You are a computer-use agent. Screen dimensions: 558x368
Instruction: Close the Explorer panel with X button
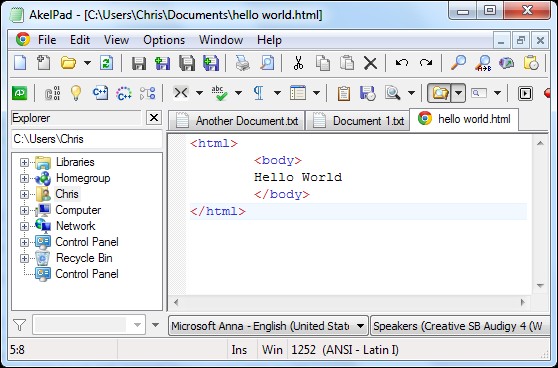154,117
